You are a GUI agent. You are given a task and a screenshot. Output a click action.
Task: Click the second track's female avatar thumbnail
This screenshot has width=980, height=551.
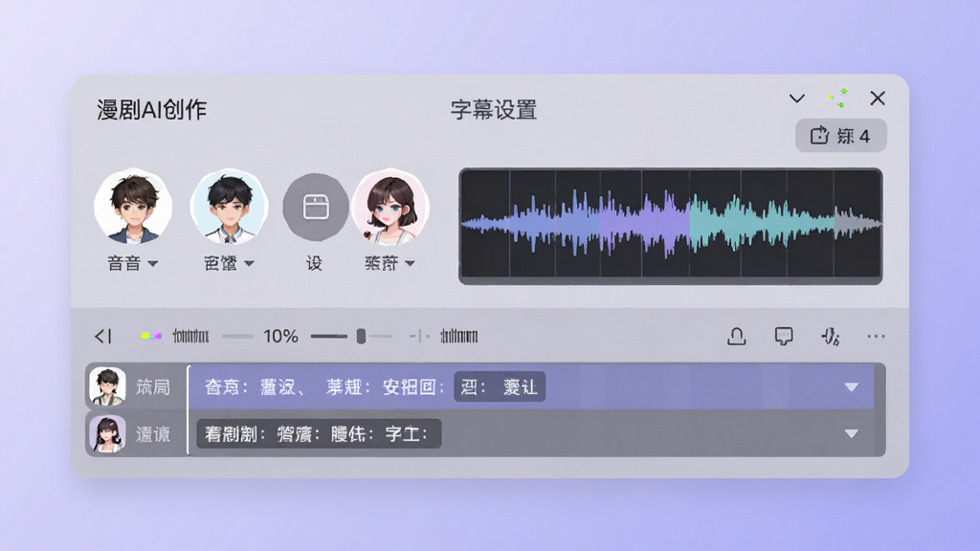[107, 433]
